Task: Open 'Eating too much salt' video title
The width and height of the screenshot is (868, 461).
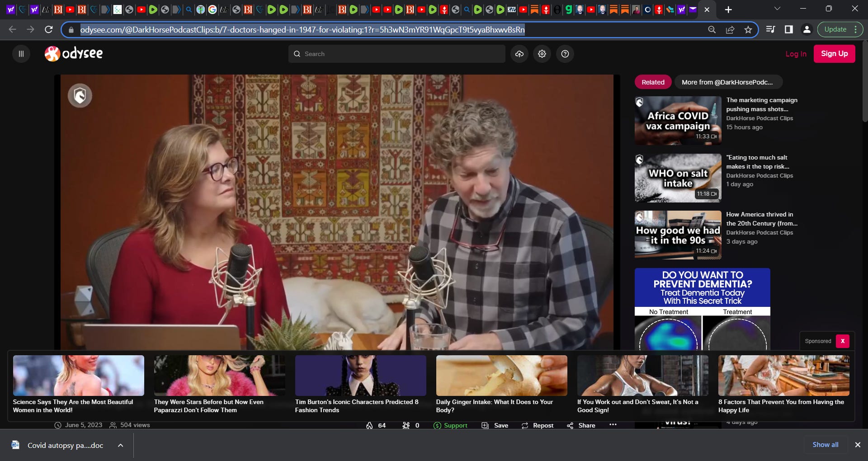Action: [x=758, y=162]
